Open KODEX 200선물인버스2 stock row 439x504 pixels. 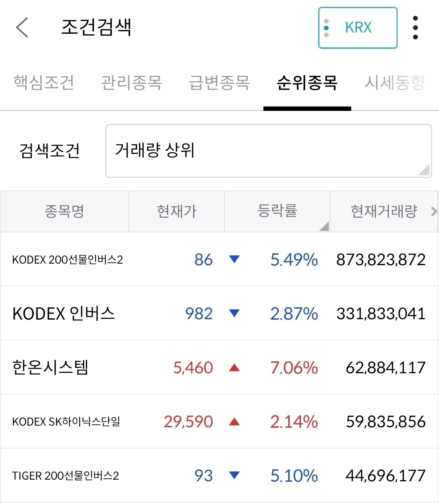[x=219, y=259]
